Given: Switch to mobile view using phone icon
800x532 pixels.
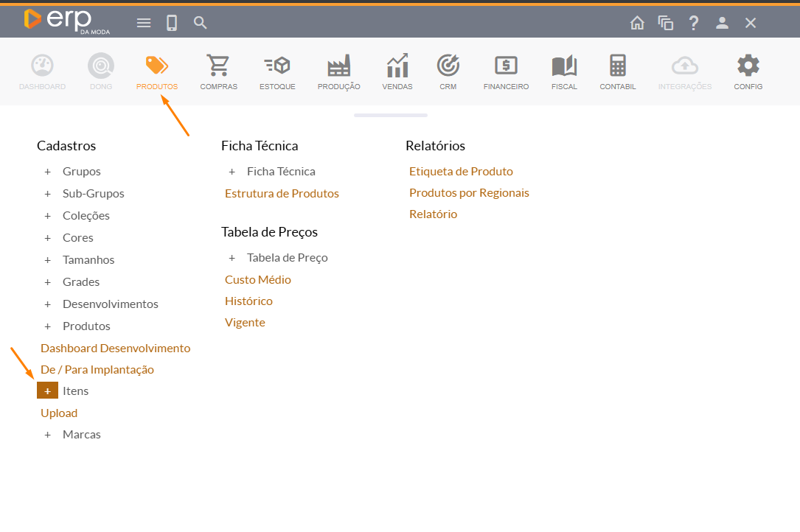Looking at the screenshot, I should tap(172, 23).
